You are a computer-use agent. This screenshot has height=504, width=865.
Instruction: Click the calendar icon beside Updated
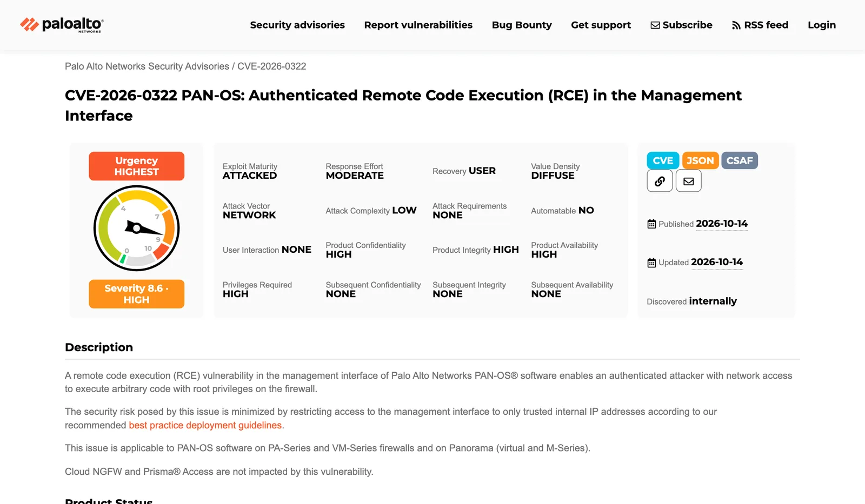[651, 263]
